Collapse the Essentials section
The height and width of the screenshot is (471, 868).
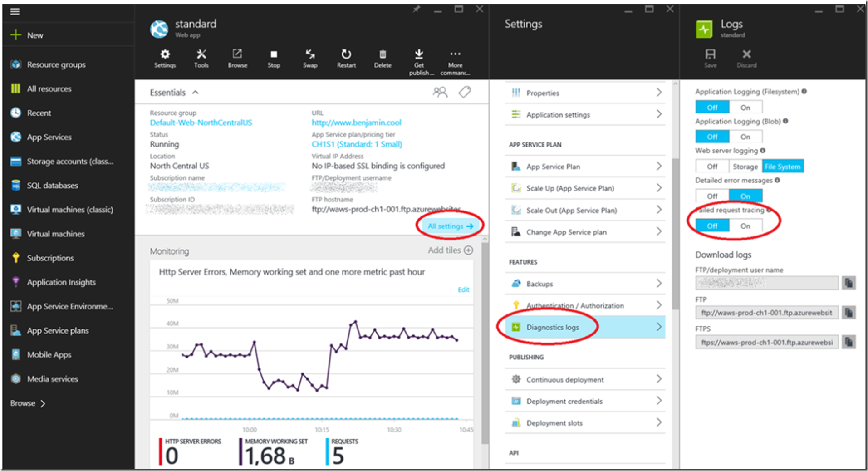tap(196, 92)
